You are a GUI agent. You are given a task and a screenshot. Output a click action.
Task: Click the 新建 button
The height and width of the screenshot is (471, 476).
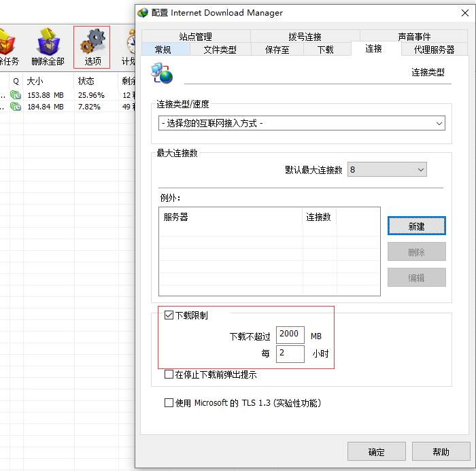(x=416, y=226)
